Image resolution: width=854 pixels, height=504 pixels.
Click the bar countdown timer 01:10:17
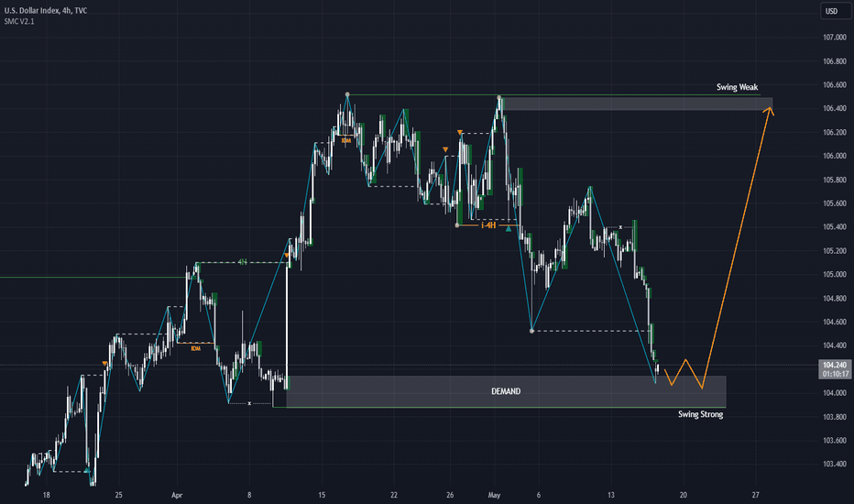835,374
